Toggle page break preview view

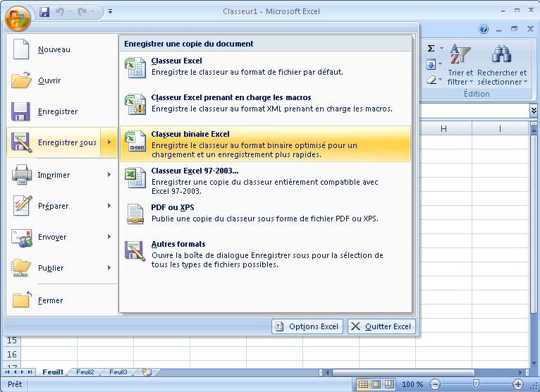[388, 384]
